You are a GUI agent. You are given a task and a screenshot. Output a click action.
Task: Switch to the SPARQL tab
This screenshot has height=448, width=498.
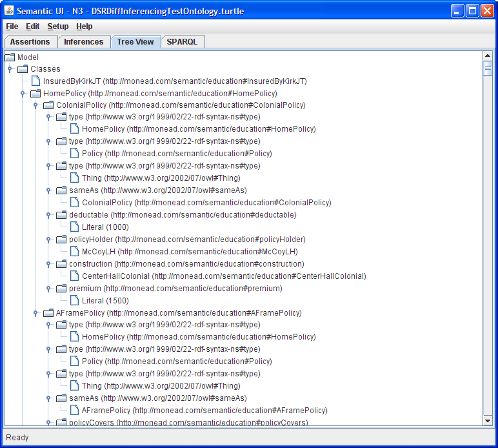[183, 42]
